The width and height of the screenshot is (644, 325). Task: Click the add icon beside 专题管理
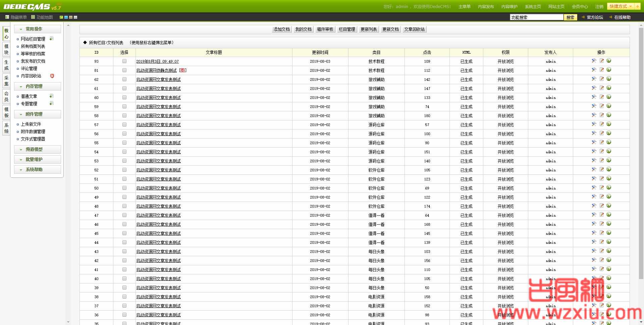point(51,103)
